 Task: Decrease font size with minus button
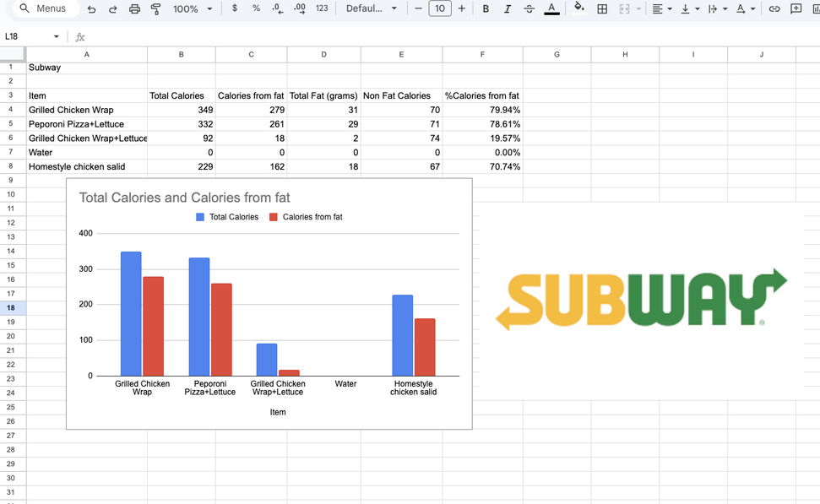coord(418,9)
